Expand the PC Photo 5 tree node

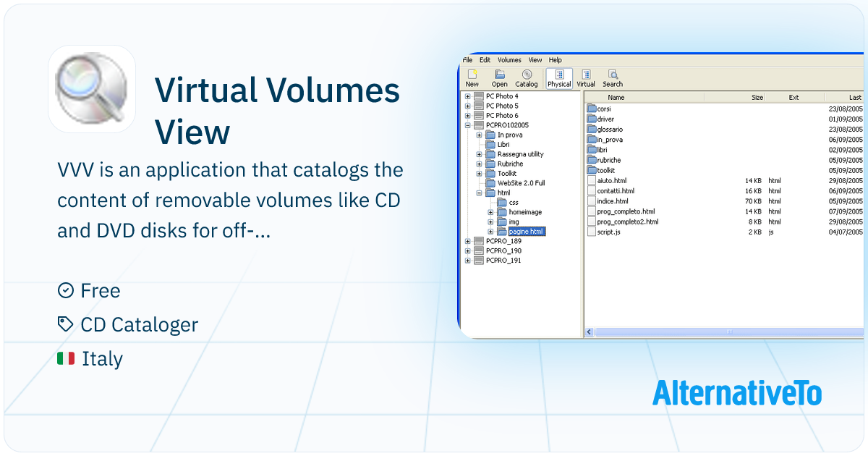coord(467,106)
